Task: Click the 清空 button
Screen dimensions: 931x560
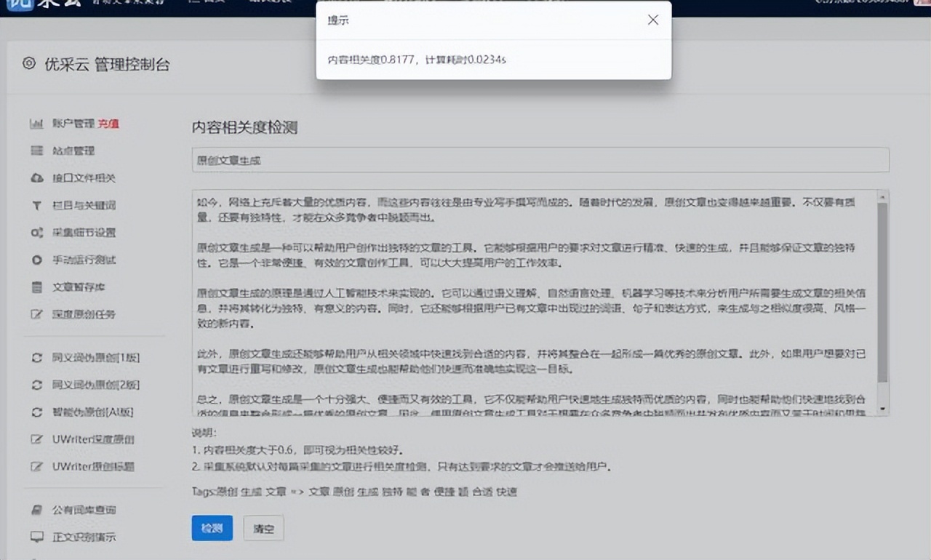Action: point(263,529)
